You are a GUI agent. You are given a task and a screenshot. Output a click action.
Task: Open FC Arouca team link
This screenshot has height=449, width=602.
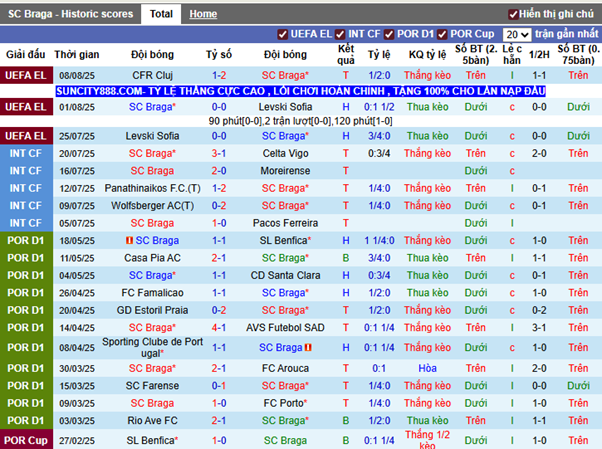(x=285, y=368)
